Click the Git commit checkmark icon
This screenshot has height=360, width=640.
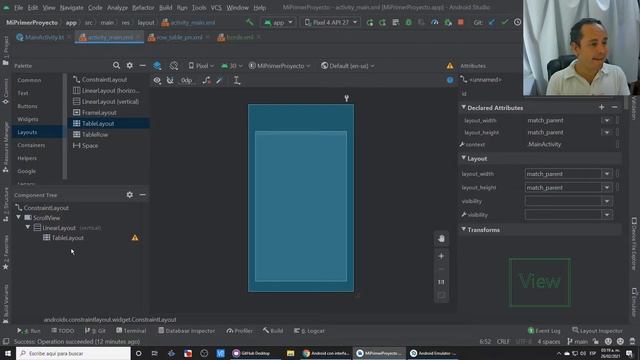click(x=505, y=22)
